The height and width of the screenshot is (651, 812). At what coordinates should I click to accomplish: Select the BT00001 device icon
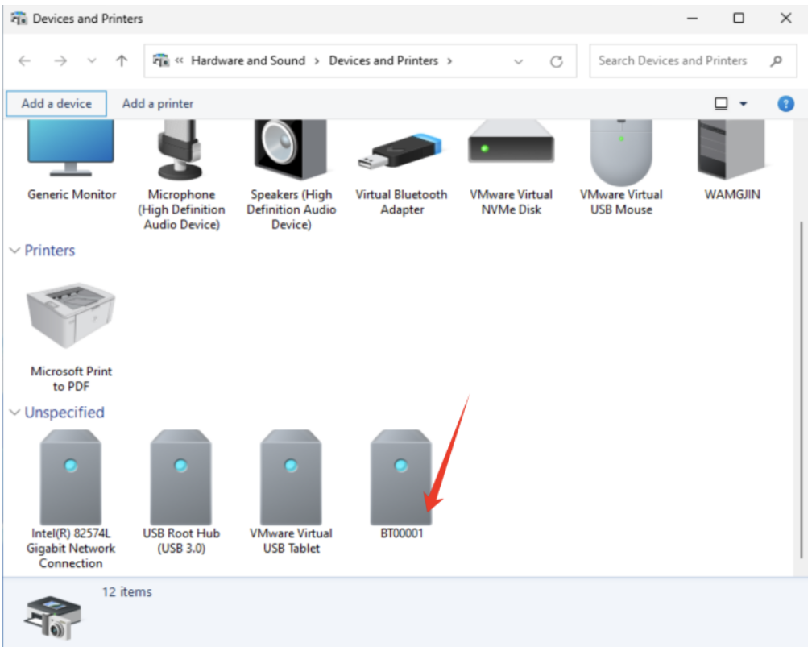pos(401,477)
